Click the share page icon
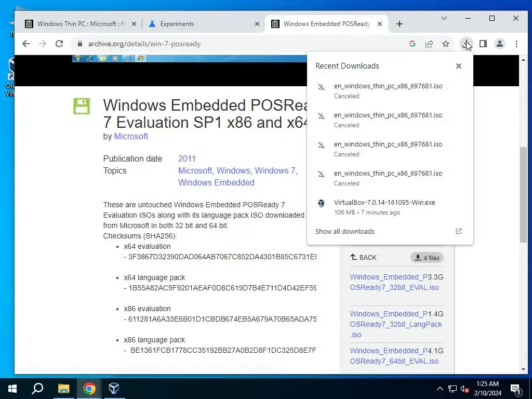532x399 pixels. (429, 44)
